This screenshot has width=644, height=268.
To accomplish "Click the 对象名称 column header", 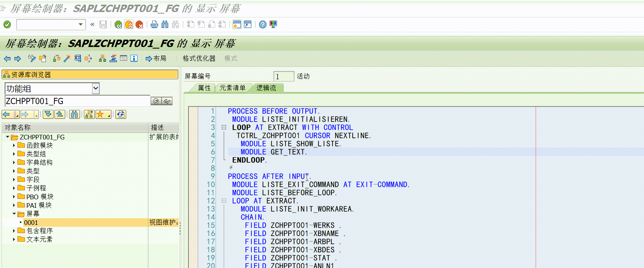I will 75,127.
